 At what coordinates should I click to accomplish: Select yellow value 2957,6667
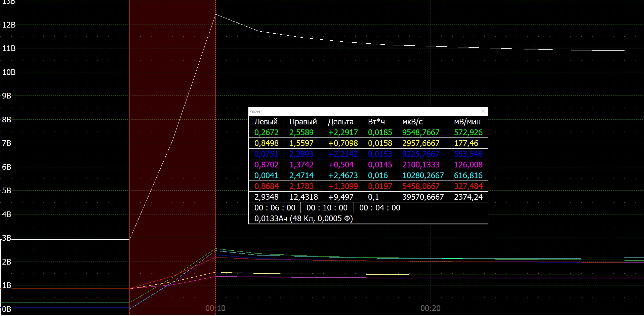421,143
